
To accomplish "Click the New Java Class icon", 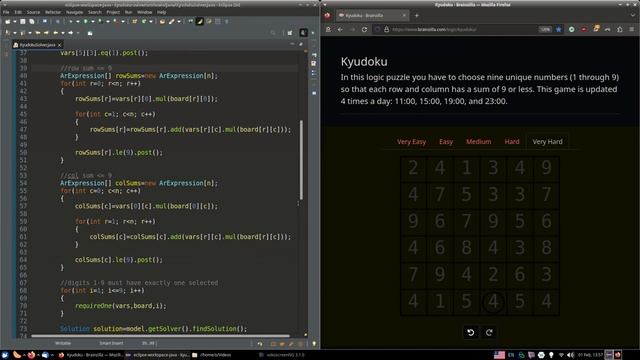I will pos(144,21).
